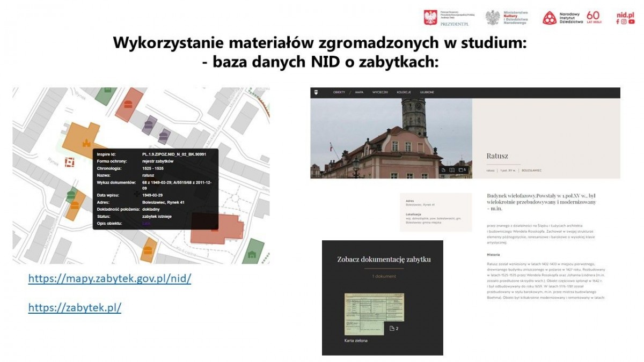Image resolution: width=644 pixels, height=362 pixels.
Task: Switch to the MAPA tab
Action: point(359,92)
